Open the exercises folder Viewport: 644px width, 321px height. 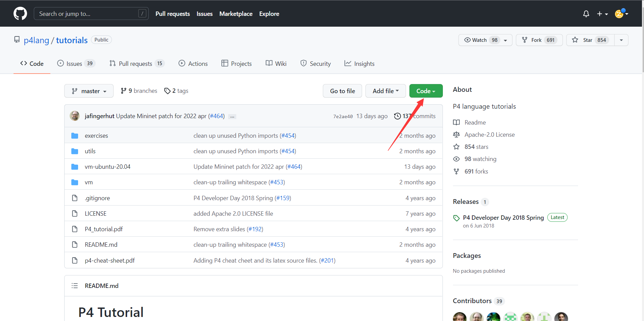[x=96, y=136]
